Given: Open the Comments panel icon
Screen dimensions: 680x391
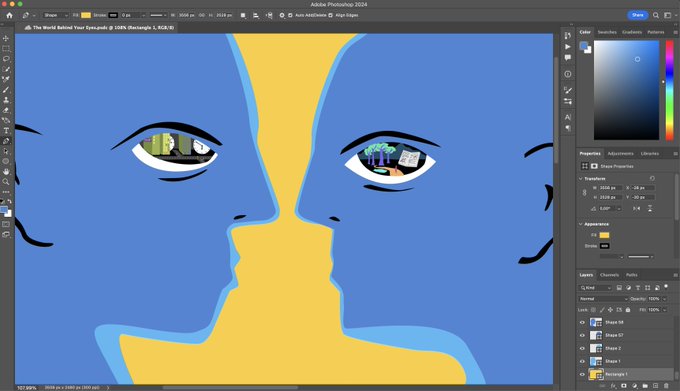Looking at the screenshot, I should pos(568,58).
